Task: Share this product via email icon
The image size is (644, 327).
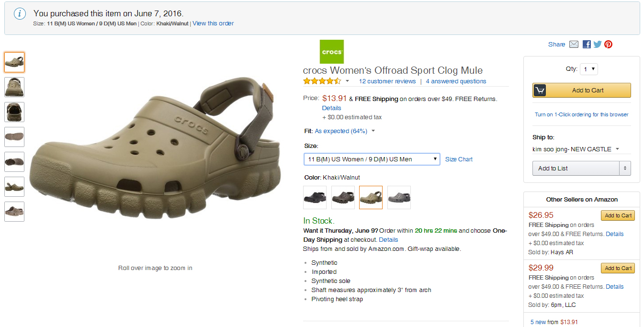Action: (574, 45)
